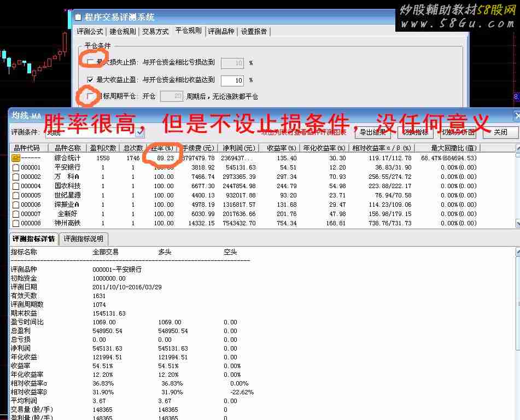Switch to the 交易方式 tab
Screen dimensions: 520x420
pyautogui.click(x=155, y=32)
